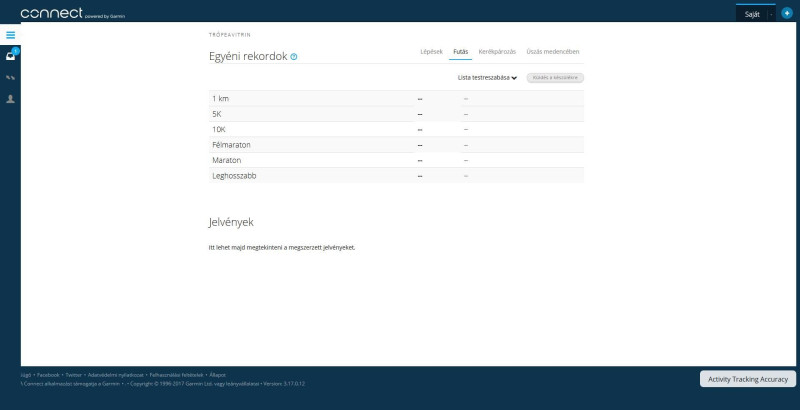Select the 1 km record row
This screenshot has height=410, width=800.
coord(396,98)
